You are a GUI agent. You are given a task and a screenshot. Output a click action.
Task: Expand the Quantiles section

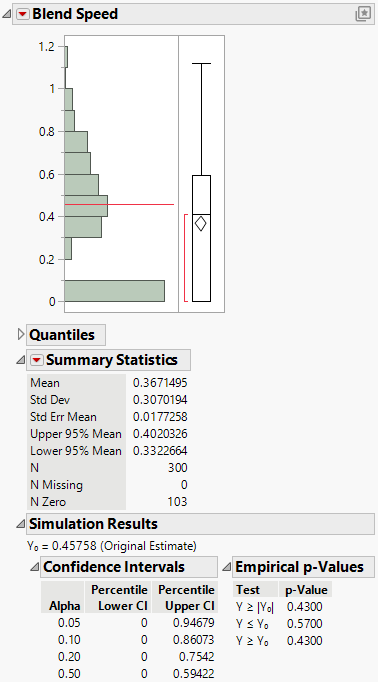click(20, 334)
